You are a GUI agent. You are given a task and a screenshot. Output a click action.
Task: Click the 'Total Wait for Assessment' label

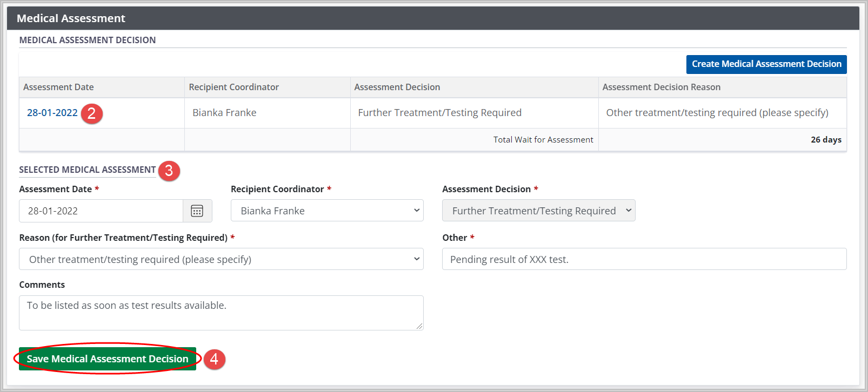(x=543, y=140)
